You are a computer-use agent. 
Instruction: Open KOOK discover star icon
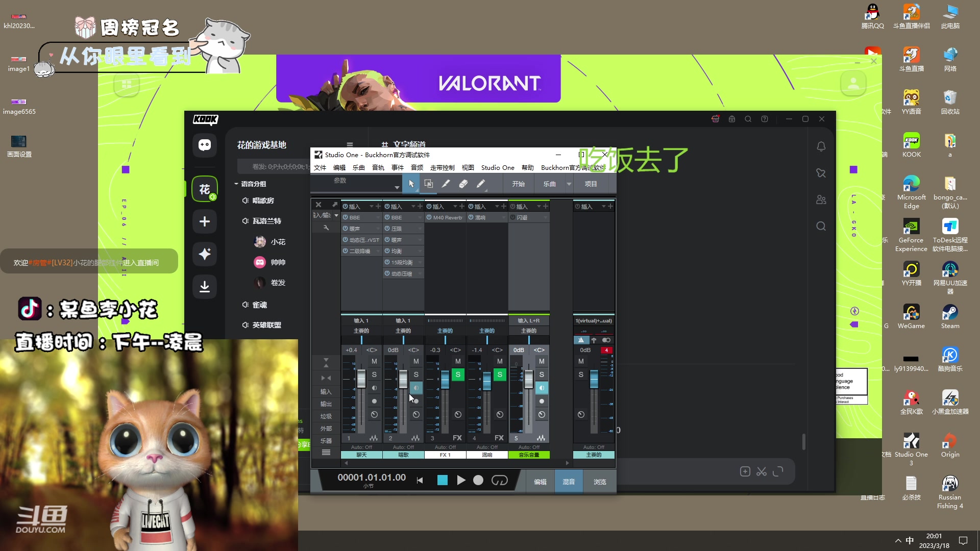coord(205,254)
